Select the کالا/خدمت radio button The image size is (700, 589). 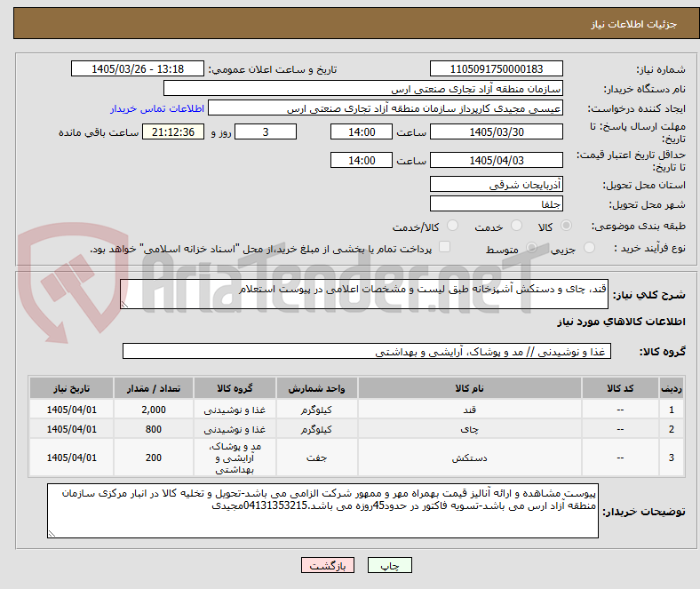coord(453,226)
